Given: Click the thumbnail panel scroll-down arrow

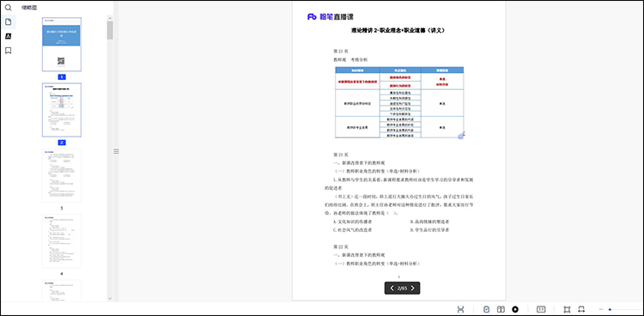Looking at the screenshot, I should point(110,298).
